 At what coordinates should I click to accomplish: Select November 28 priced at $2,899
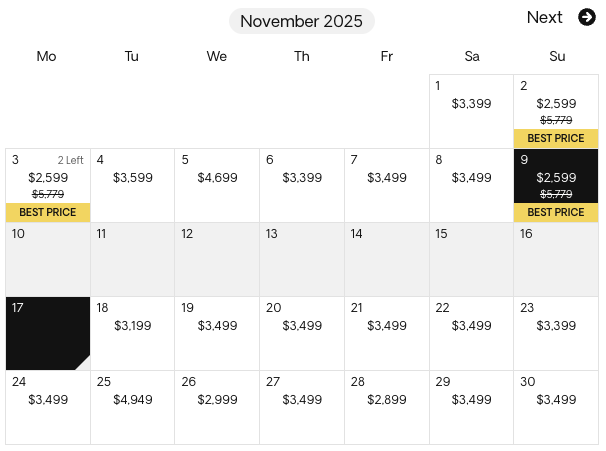point(387,407)
